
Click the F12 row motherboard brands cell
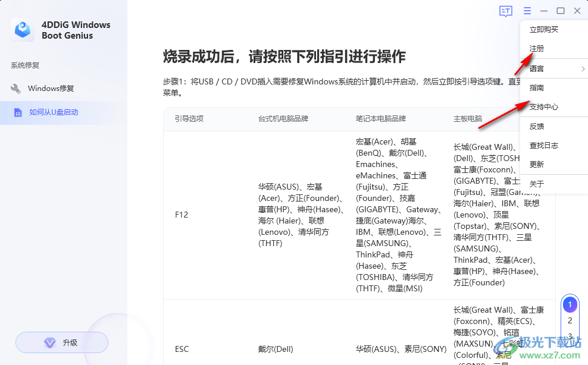click(x=498, y=215)
